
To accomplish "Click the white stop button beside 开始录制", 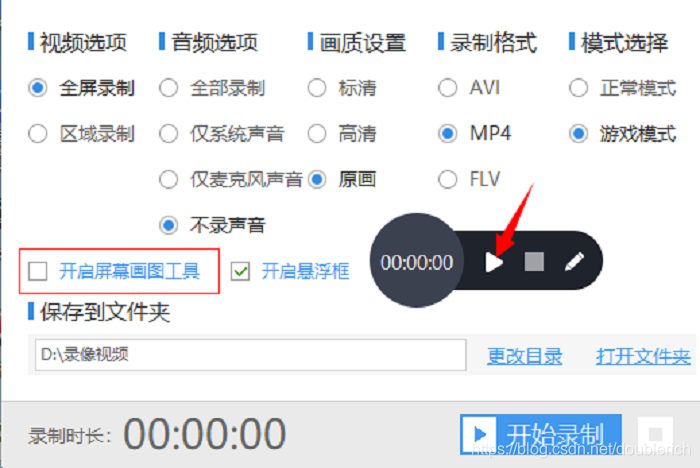I will coord(655,434).
